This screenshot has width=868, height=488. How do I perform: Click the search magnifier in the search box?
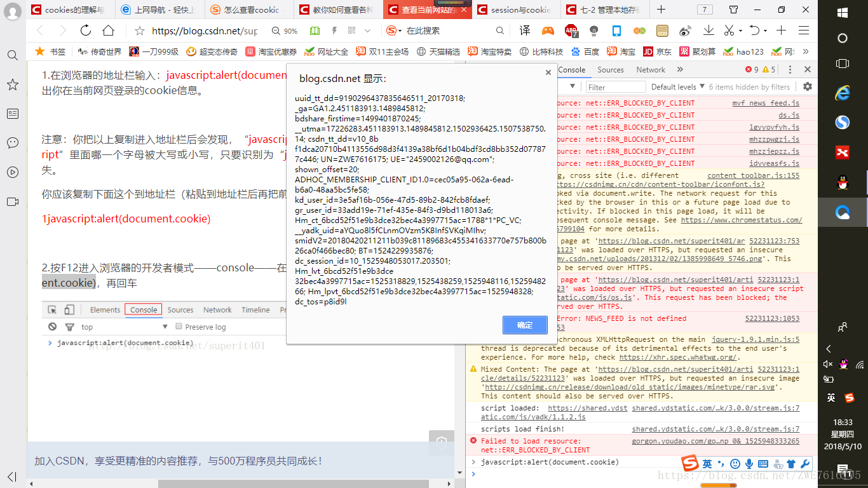point(500,30)
